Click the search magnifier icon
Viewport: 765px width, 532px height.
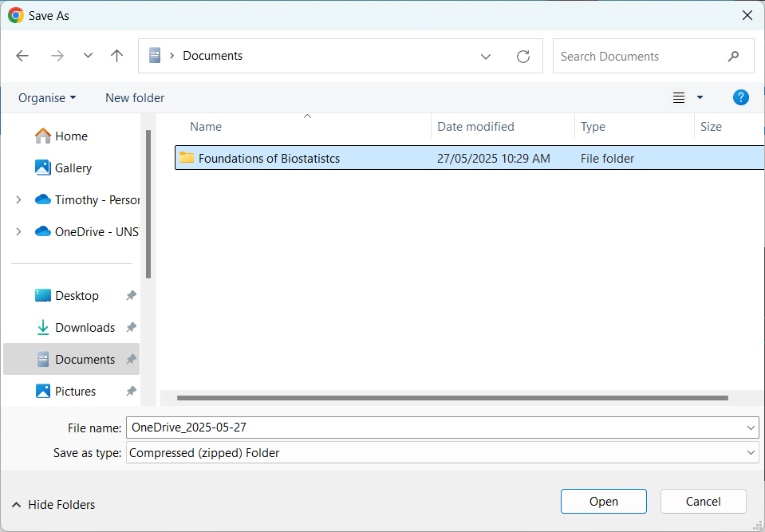point(733,57)
